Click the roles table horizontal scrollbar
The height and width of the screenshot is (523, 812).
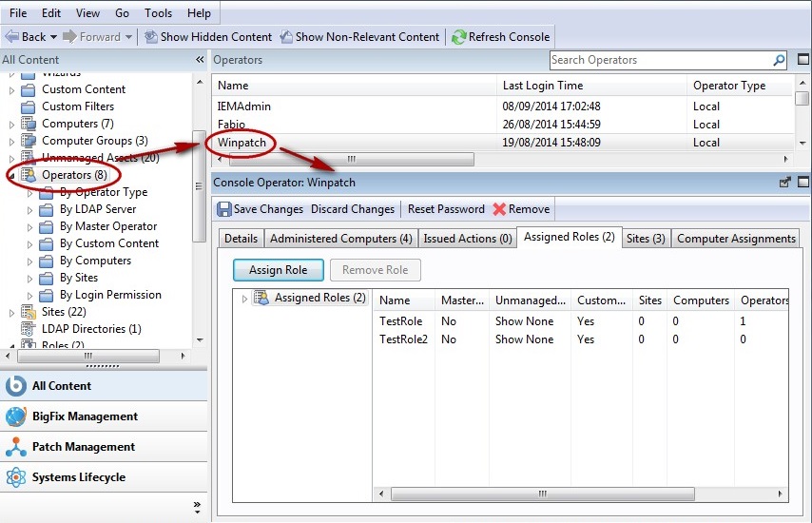[542, 494]
